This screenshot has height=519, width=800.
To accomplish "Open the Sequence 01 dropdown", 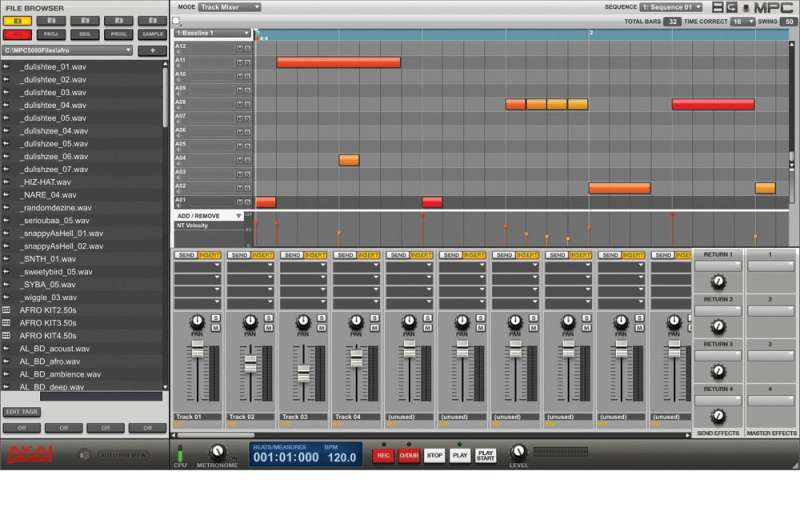I will (670, 7).
